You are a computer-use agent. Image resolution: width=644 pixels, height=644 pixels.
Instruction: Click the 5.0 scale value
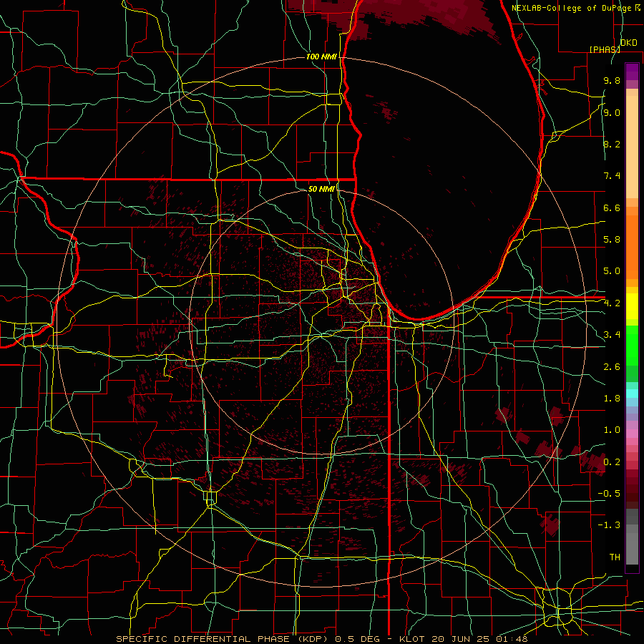pos(612,271)
